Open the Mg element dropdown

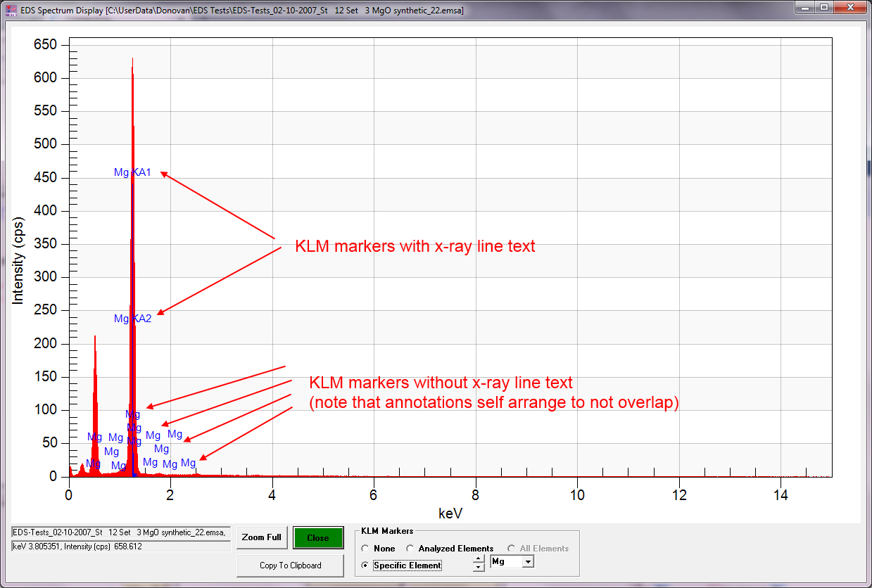528,562
